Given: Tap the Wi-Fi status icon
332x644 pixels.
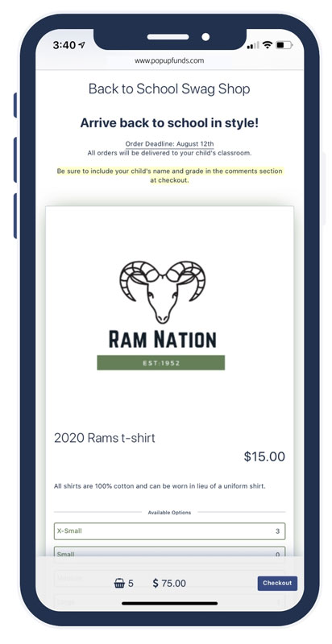Looking at the screenshot, I should coord(268,45).
